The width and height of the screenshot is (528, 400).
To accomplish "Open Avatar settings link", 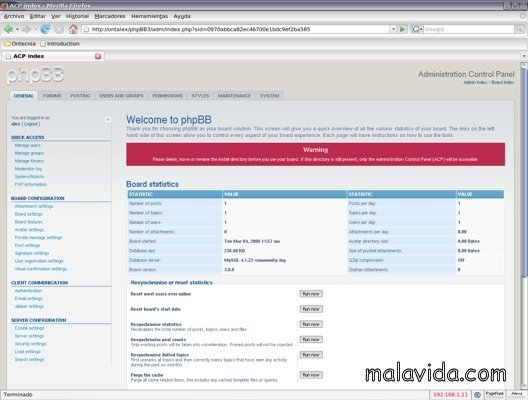I will point(29,230).
